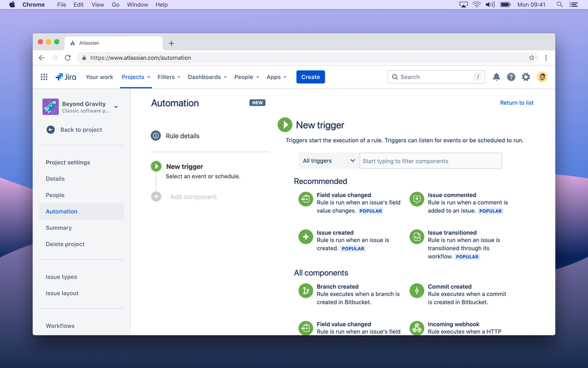
Task: Open Jira settings via the gear icon
Action: tap(526, 77)
